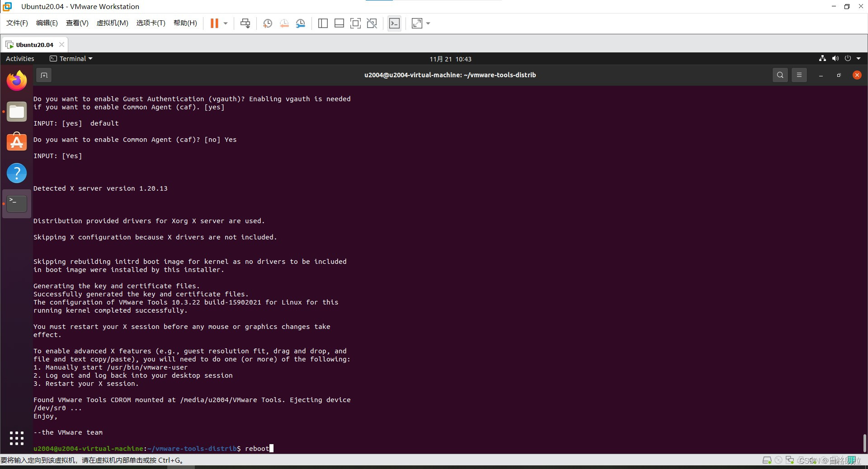Click the CD/DVD status bar icon
This screenshot has height=469, width=868.
pyautogui.click(x=778, y=460)
